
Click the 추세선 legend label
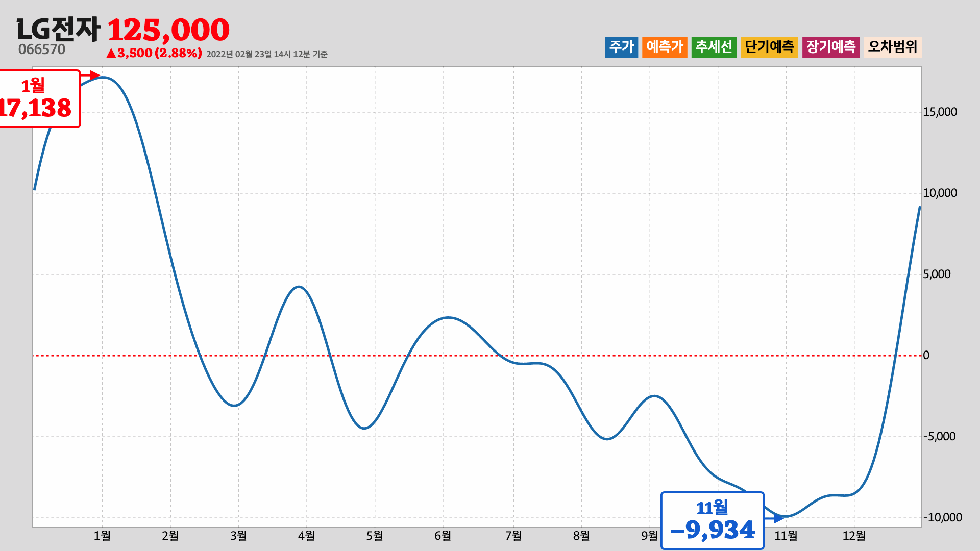click(x=714, y=47)
